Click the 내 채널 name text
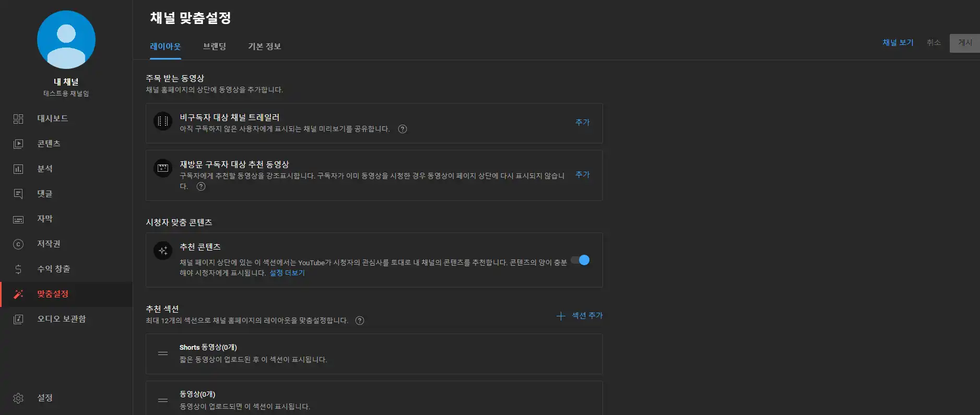The height and width of the screenshot is (415, 980). [66, 82]
